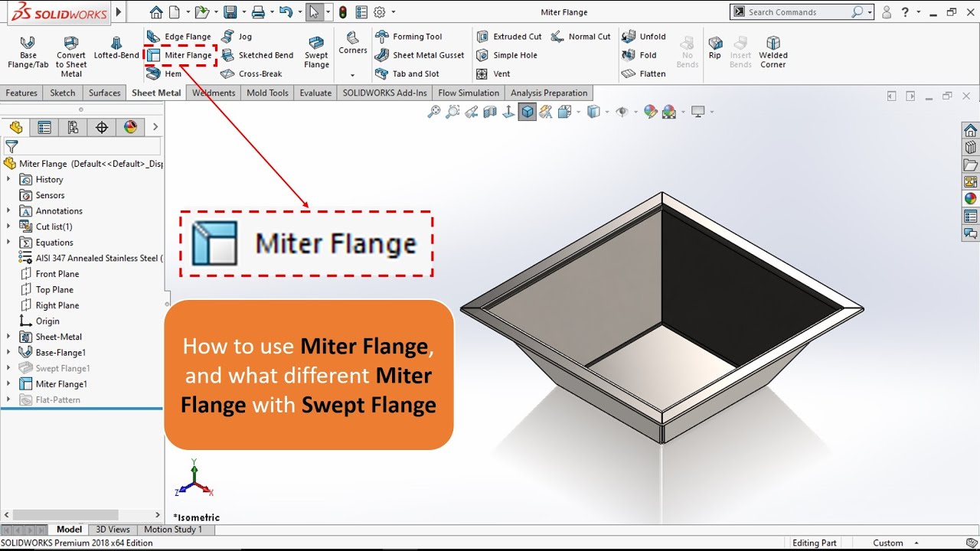Image resolution: width=980 pixels, height=551 pixels.
Task: Expand the Base-Flange1 feature
Action: (x=8, y=352)
